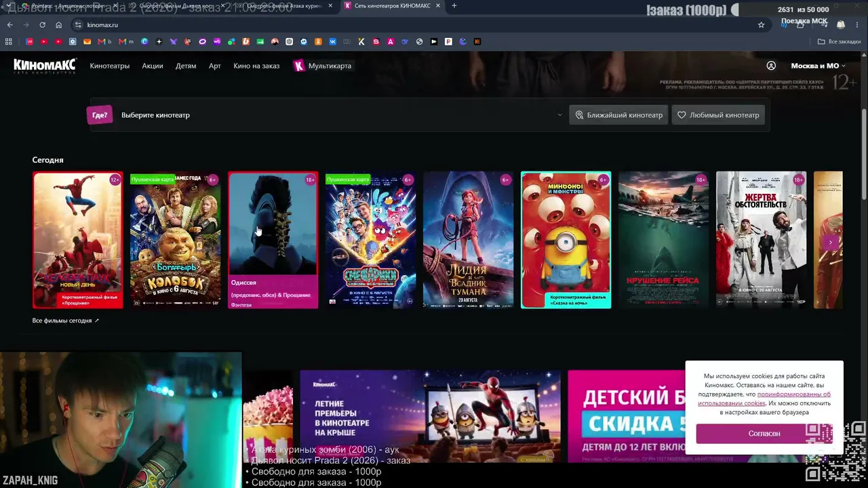868x488 pixels.
Task: Reload the kinomax.ru page
Action: pos(42,25)
